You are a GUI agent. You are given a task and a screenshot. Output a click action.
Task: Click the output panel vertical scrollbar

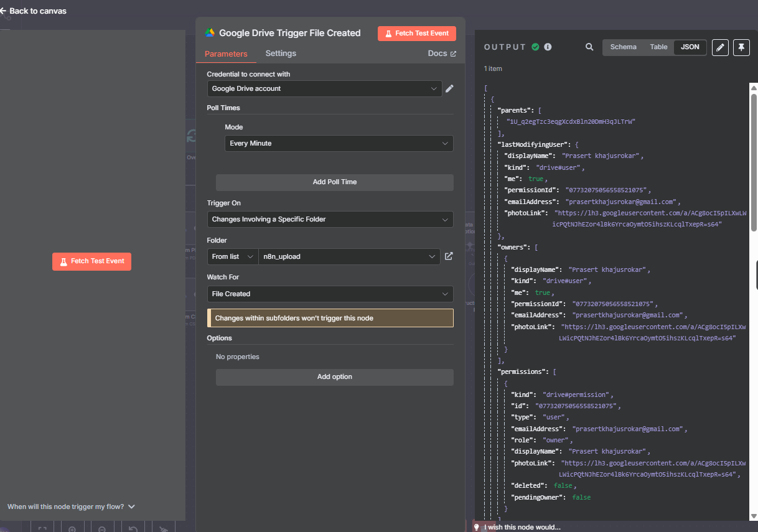754,162
